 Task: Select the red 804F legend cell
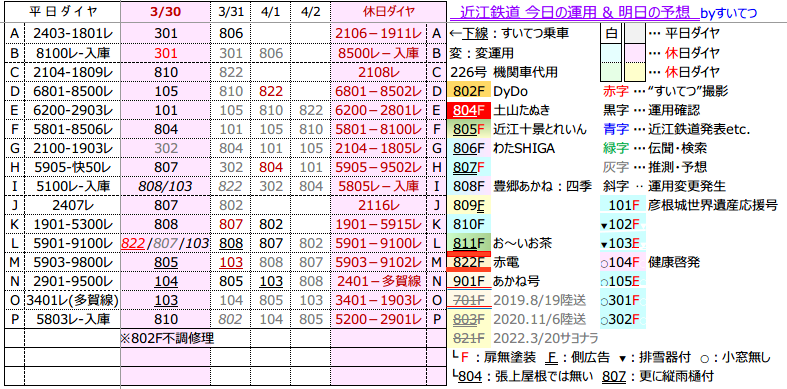point(468,110)
